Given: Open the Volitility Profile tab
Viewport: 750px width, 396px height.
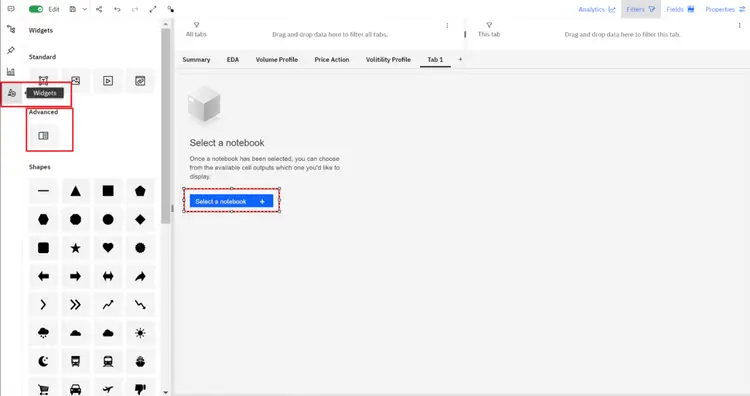Looking at the screenshot, I should (388, 60).
